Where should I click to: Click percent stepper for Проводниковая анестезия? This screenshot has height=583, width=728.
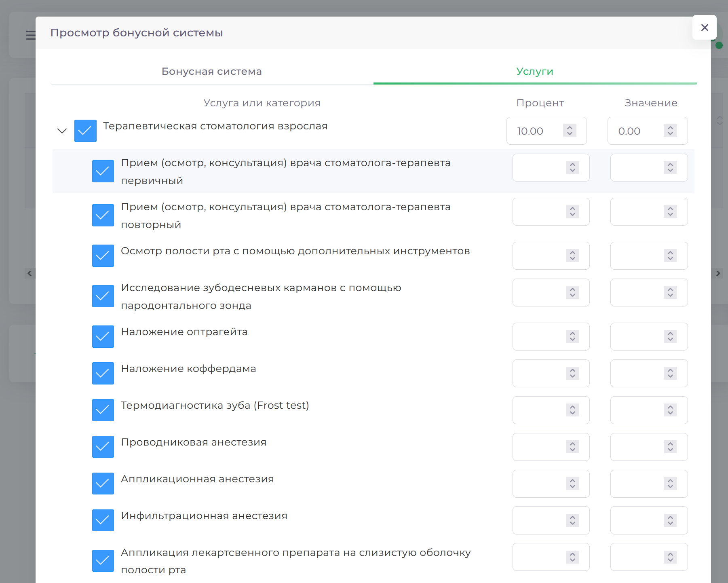[572, 447]
